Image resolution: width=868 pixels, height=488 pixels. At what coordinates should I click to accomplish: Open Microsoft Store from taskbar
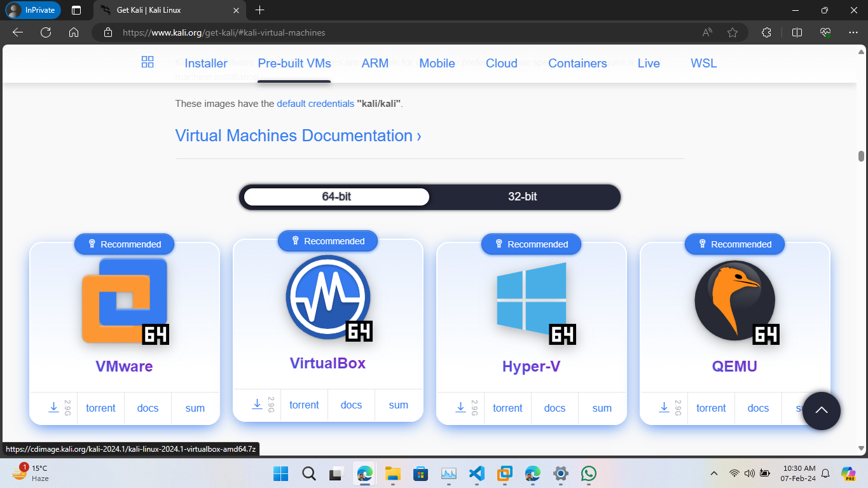click(420, 473)
